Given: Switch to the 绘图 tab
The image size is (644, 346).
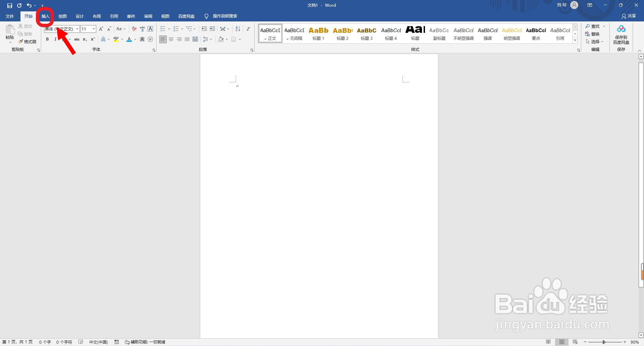Looking at the screenshot, I should (x=62, y=16).
